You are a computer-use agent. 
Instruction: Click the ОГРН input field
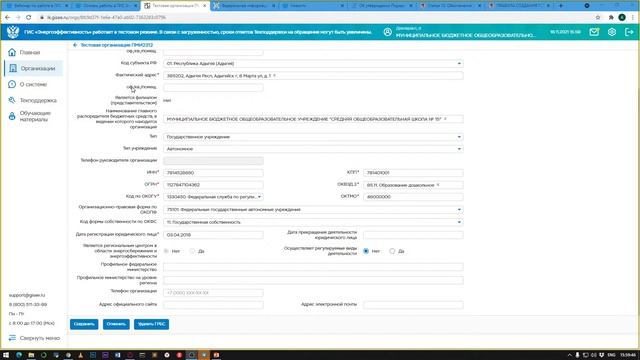[213, 185]
